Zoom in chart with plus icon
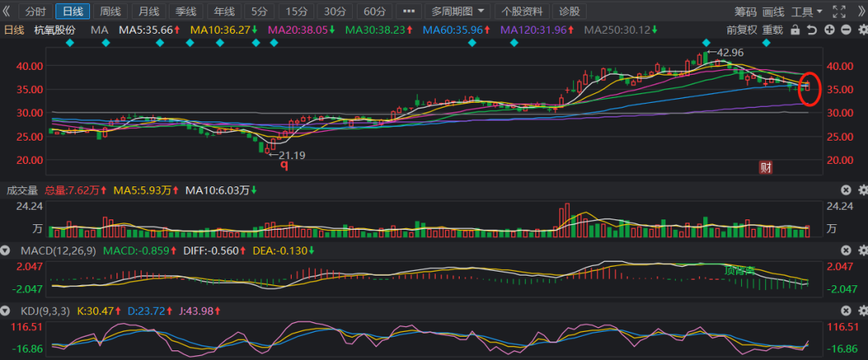Image resolution: width=868 pixels, height=360 pixels. coord(829,30)
